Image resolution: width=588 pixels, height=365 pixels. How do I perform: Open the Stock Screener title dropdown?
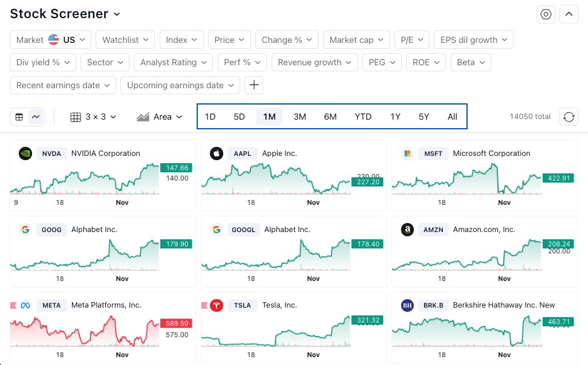[65, 14]
